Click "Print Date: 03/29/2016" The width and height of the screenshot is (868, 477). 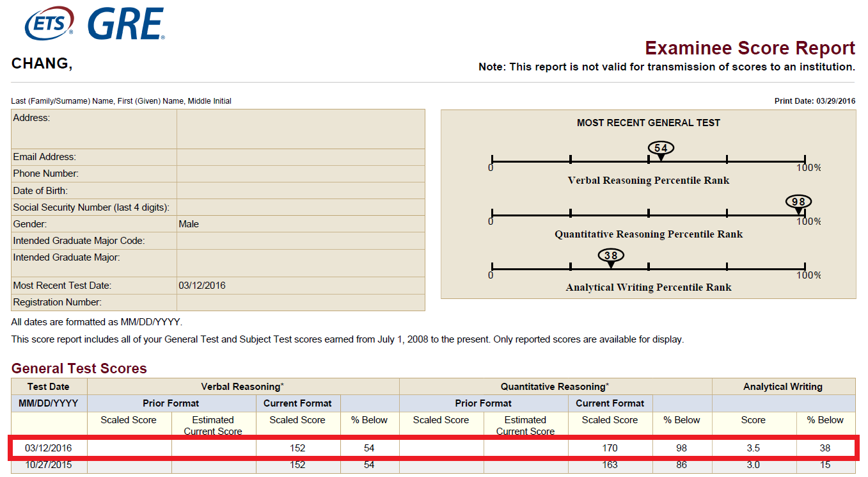tap(815, 101)
